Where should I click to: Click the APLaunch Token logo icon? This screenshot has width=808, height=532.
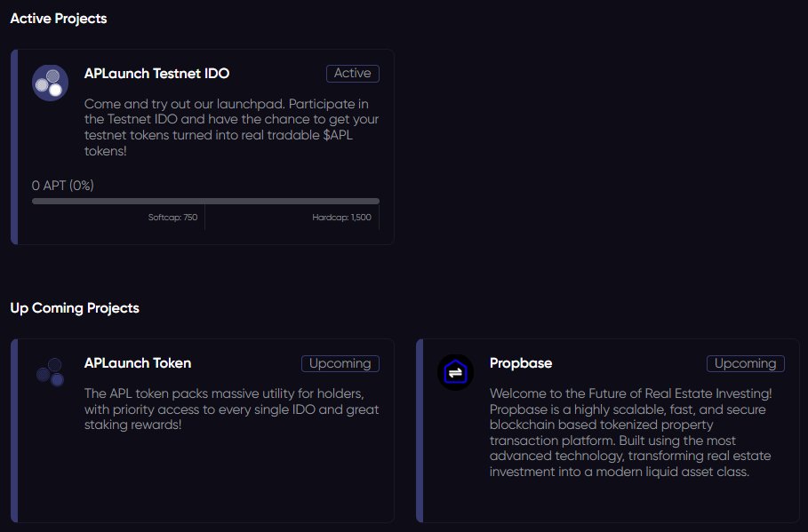click(x=50, y=372)
